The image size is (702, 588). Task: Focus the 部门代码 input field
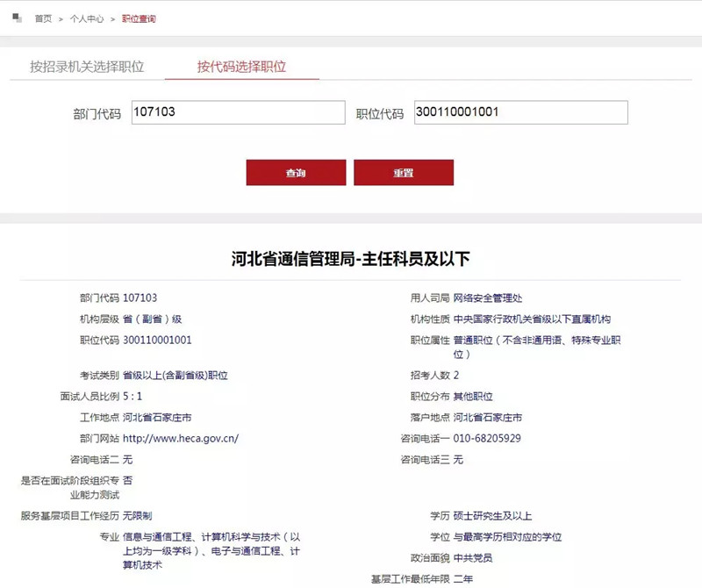[x=238, y=112]
